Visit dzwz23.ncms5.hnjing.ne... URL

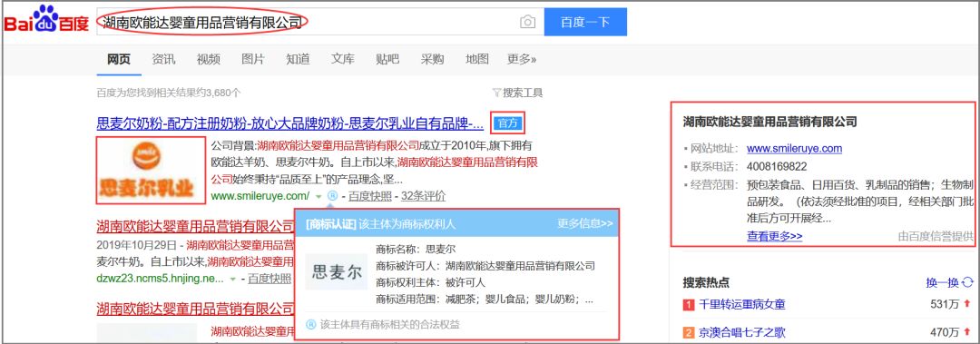click(x=160, y=278)
